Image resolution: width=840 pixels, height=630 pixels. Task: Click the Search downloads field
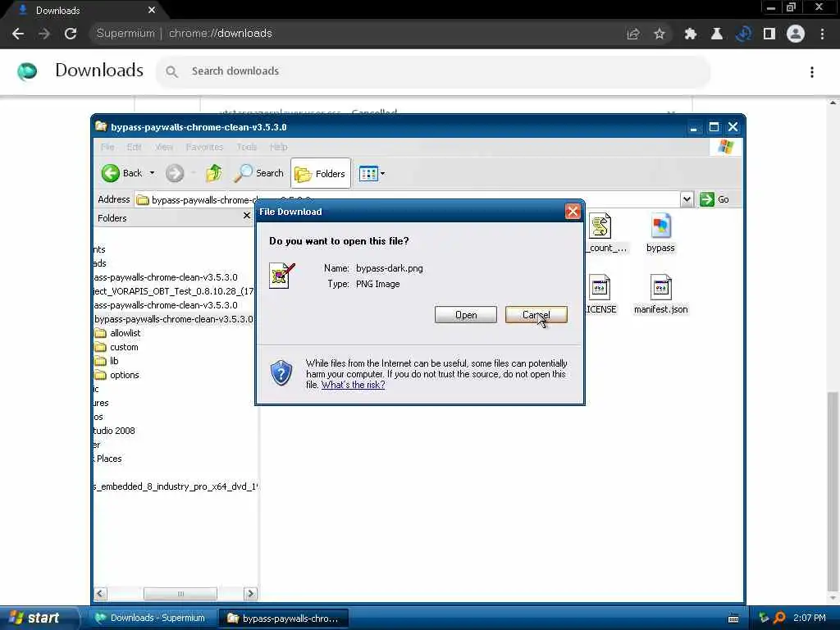[433, 71]
